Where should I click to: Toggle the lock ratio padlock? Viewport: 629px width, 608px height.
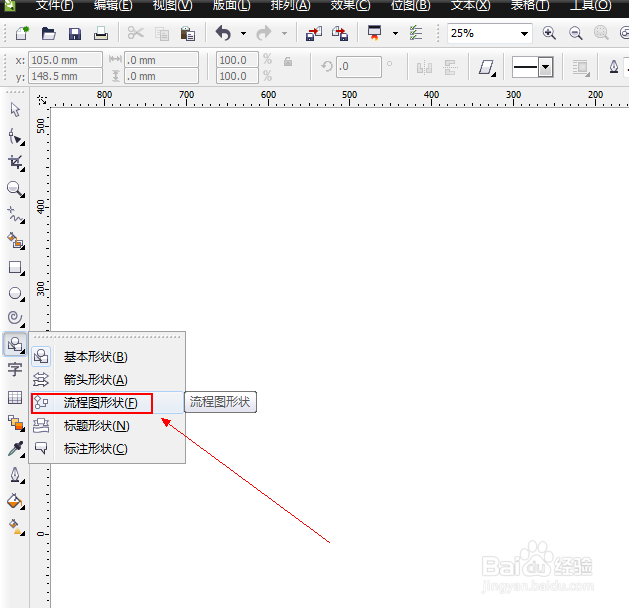pos(288,61)
